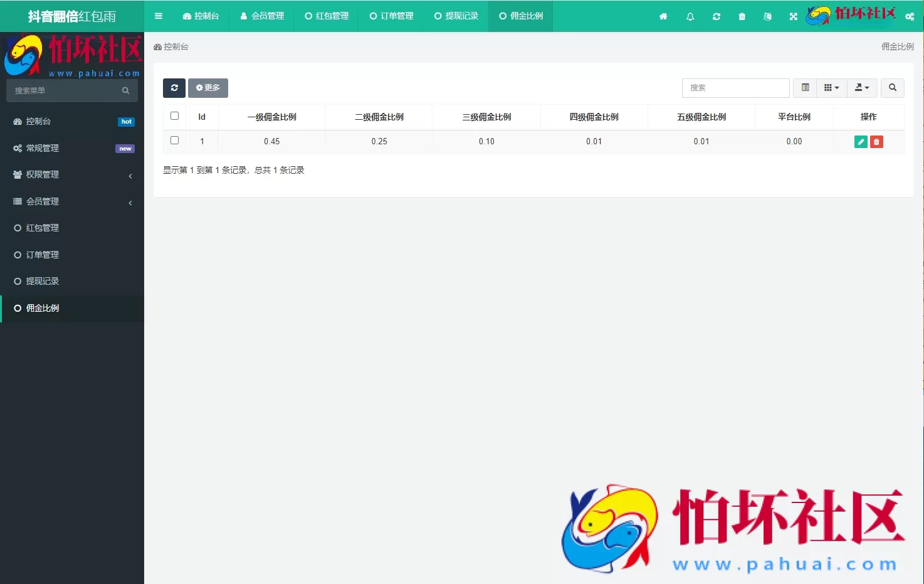Screen dimensions: 924x584
Task: Expand 权限管理 in the sidebar
Action: [72, 174]
